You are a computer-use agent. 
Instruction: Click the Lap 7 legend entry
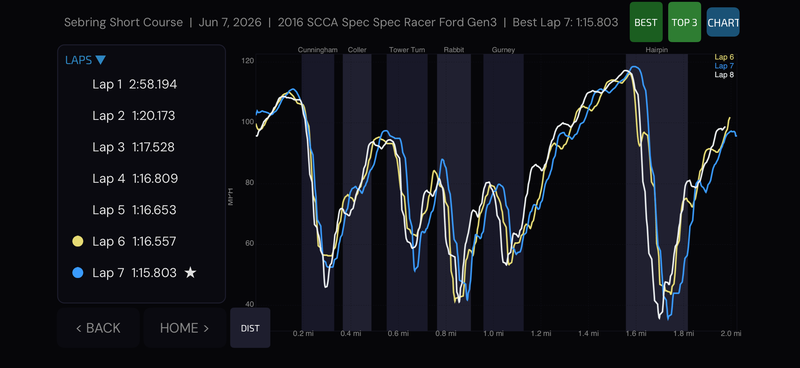[x=724, y=66]
